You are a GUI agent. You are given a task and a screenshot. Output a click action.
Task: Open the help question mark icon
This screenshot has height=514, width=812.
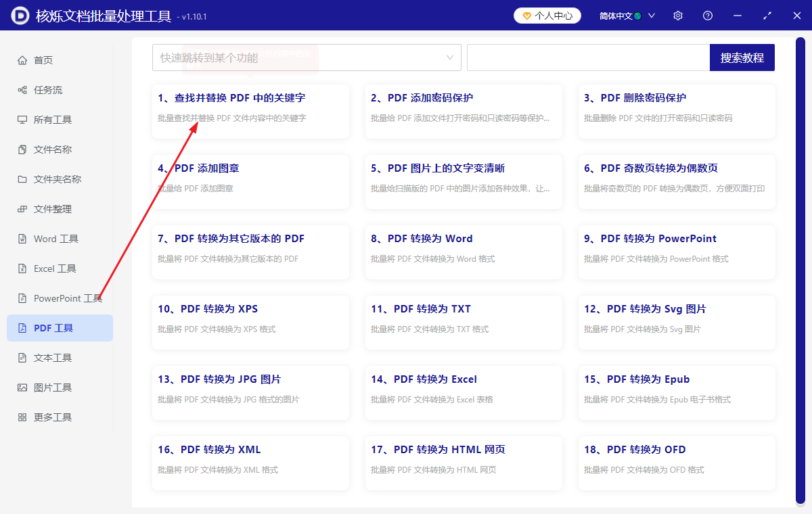pos(707,15)
